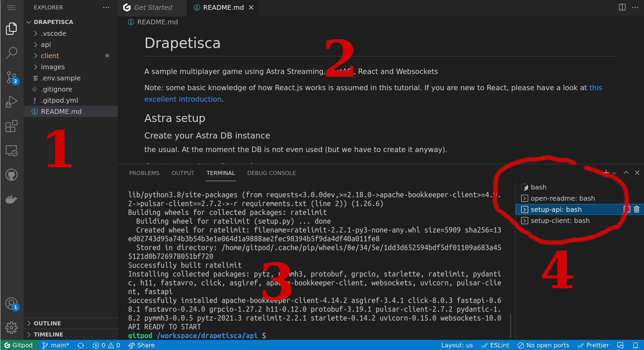Follow the excellent introduction link

(183, 99)
